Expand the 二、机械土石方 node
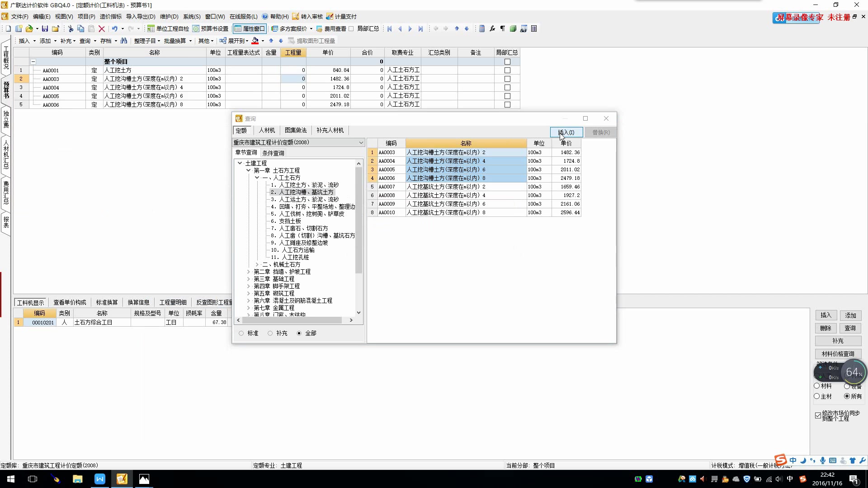 pyautogui.click(x=257, y=264)
